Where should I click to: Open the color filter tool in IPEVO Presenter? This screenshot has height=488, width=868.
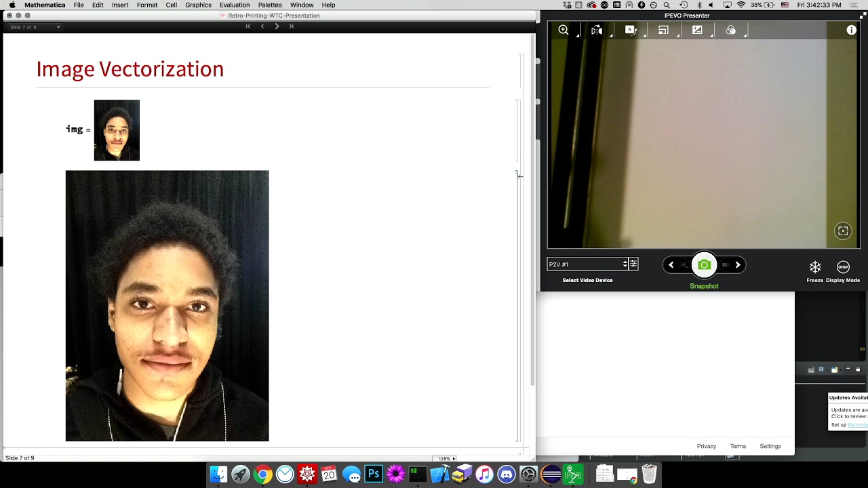(730, 30)
